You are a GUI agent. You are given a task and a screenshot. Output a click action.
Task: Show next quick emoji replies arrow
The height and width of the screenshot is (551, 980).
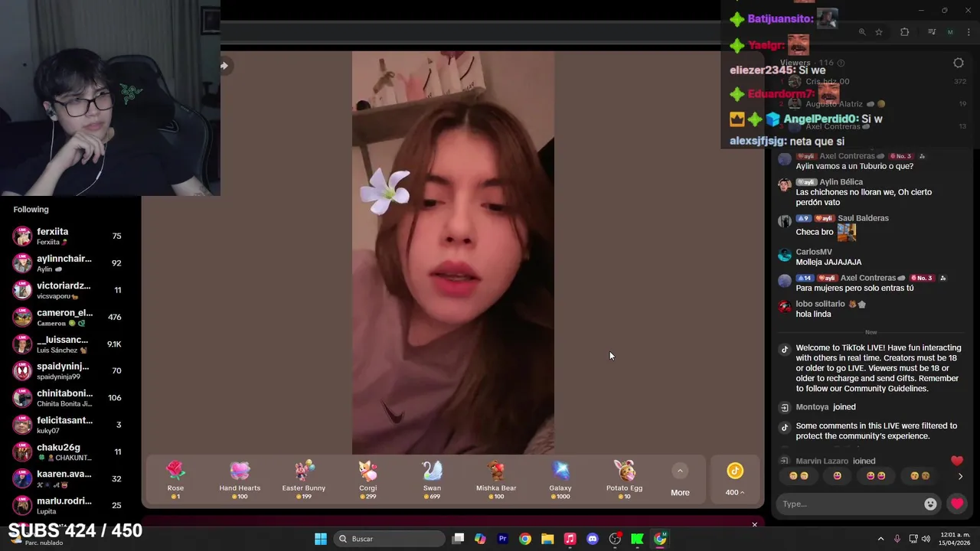[x=960, y=476]
